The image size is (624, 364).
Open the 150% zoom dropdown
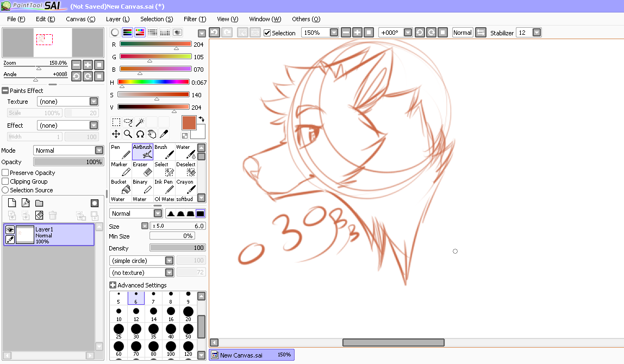tap(334, 33)
